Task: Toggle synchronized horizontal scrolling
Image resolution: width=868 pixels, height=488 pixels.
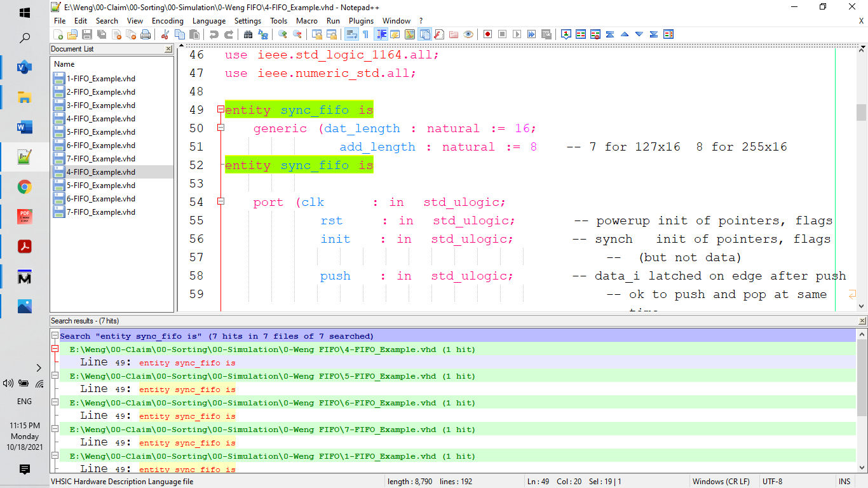Action: 331,34
